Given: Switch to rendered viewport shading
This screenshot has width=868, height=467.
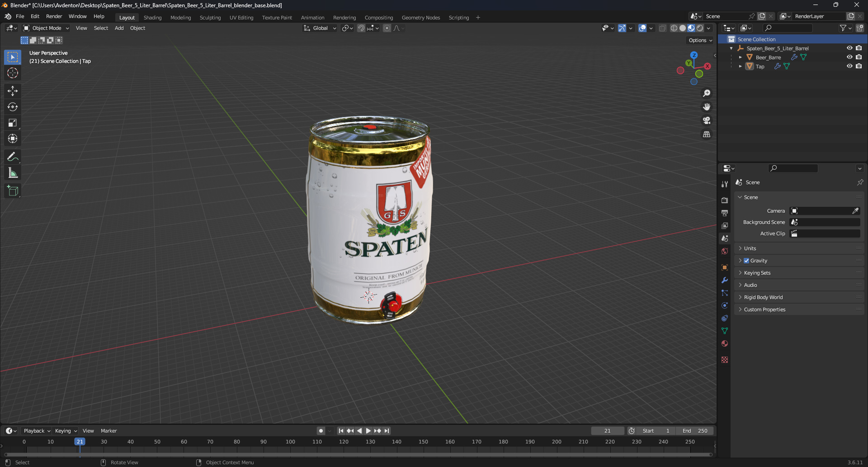Looking at the screenshot, I should coord(700,28).
